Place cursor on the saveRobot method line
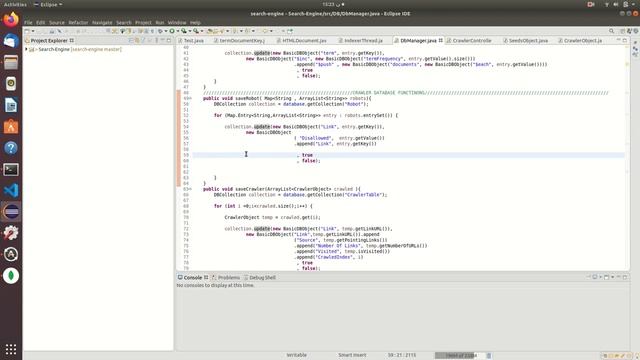This screenshot has width=640, height=360. click(x=287, y=98)
